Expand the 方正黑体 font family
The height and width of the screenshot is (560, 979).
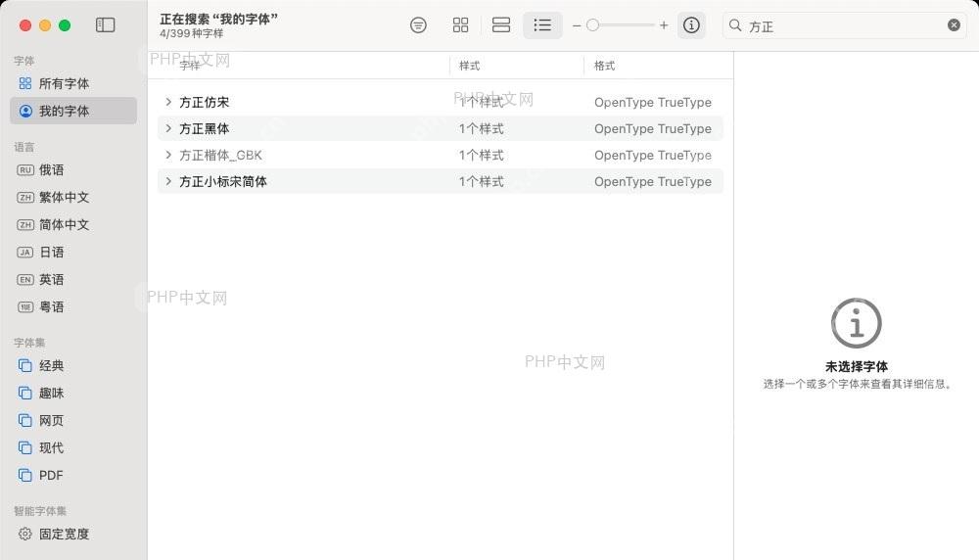coord(168,128)
